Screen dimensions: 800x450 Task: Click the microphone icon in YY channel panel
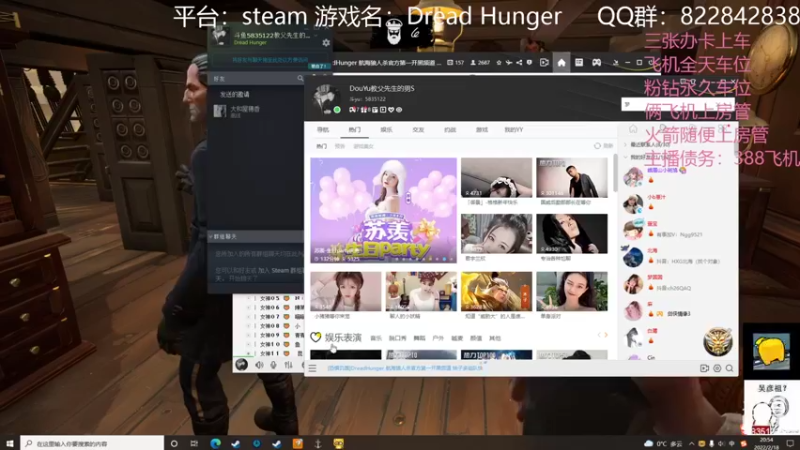pyautogui.click(x=274, y=365)
